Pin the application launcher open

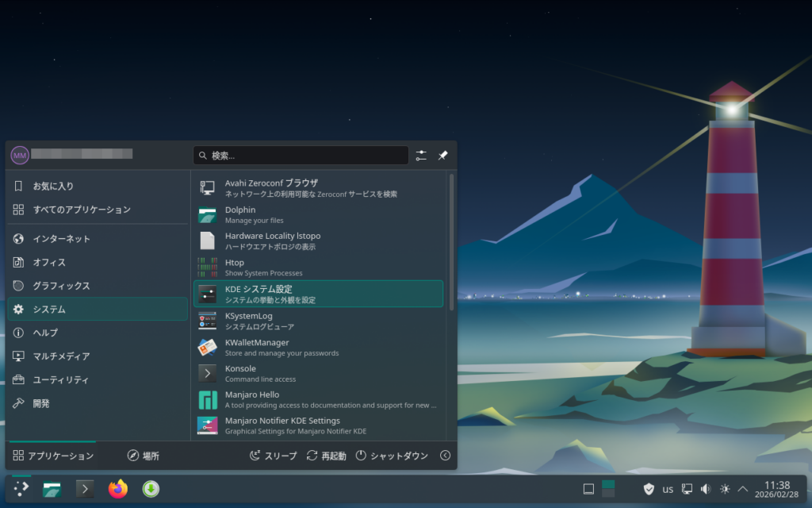point(443,156)
